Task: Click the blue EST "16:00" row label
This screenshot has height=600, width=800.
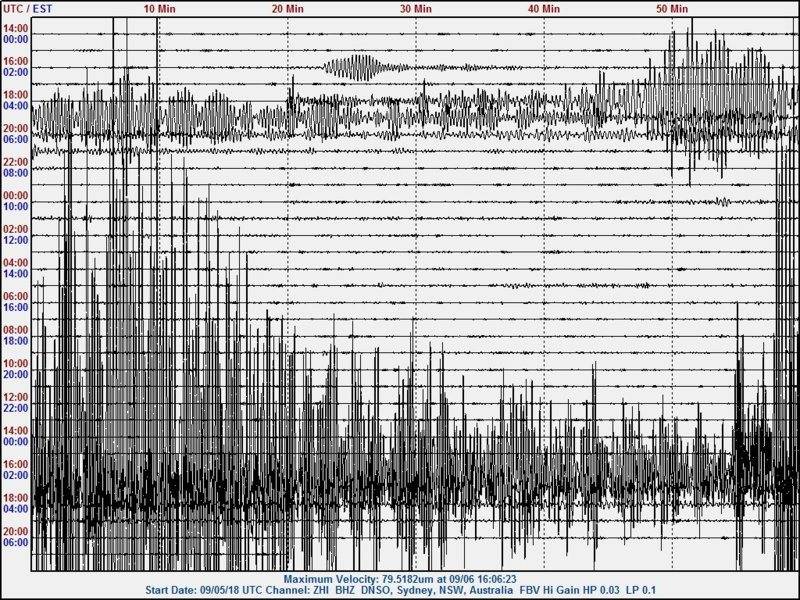Action: pos(16,308)
